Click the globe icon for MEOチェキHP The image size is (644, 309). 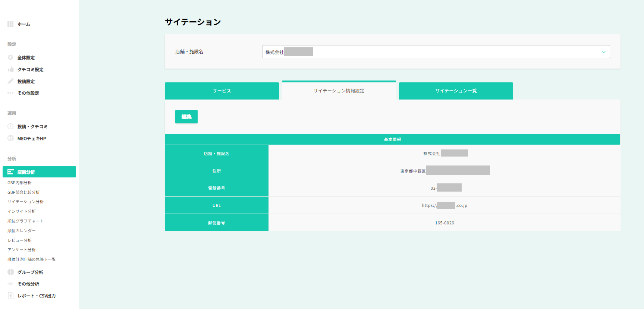click(10, 138)
